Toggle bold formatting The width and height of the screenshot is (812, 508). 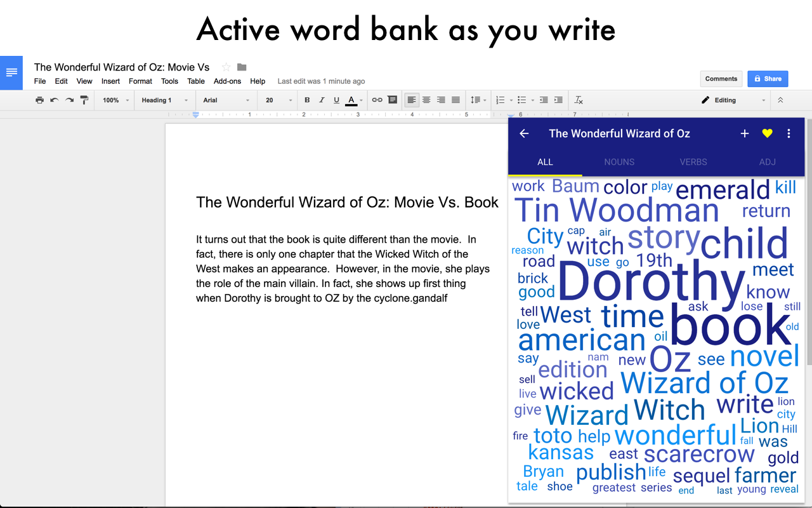pyautogui.click(x=307, y=100)
